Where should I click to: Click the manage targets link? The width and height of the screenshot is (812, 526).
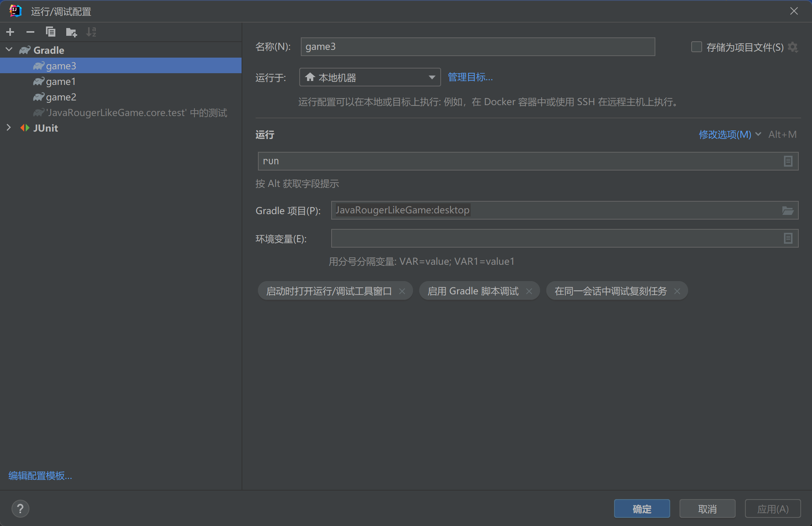tap(470, 77)
